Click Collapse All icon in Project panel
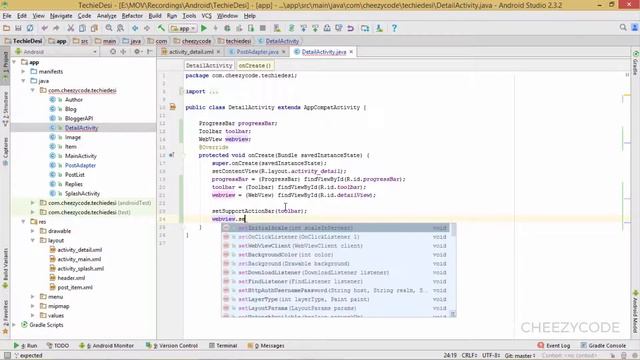640x360 pixels. pos(124,52)
